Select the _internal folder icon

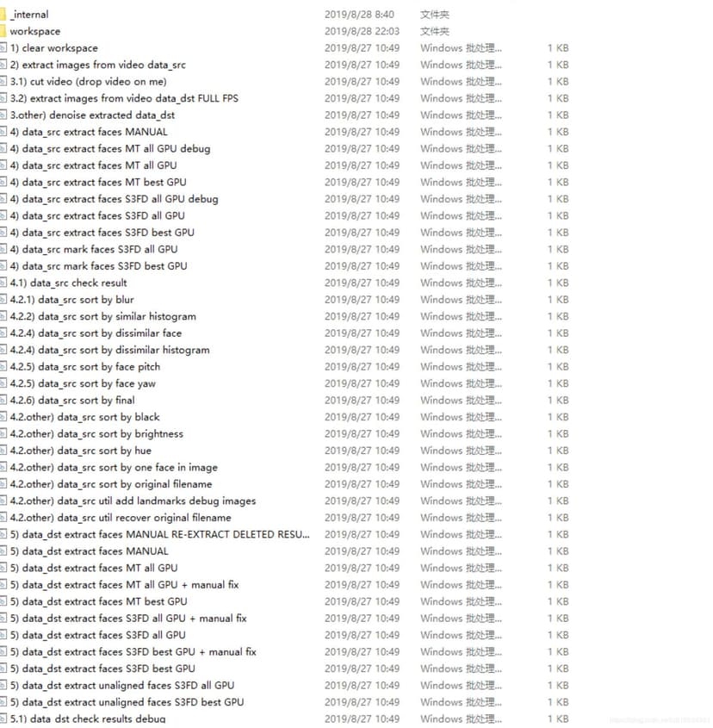[x=3, y=15]
